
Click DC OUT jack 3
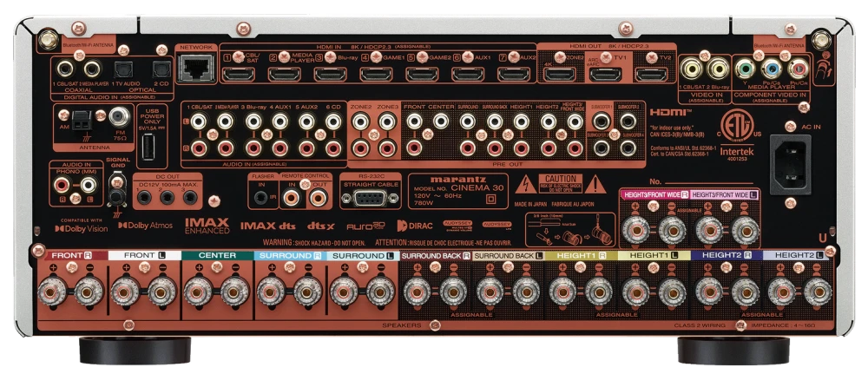coord(190,197)
